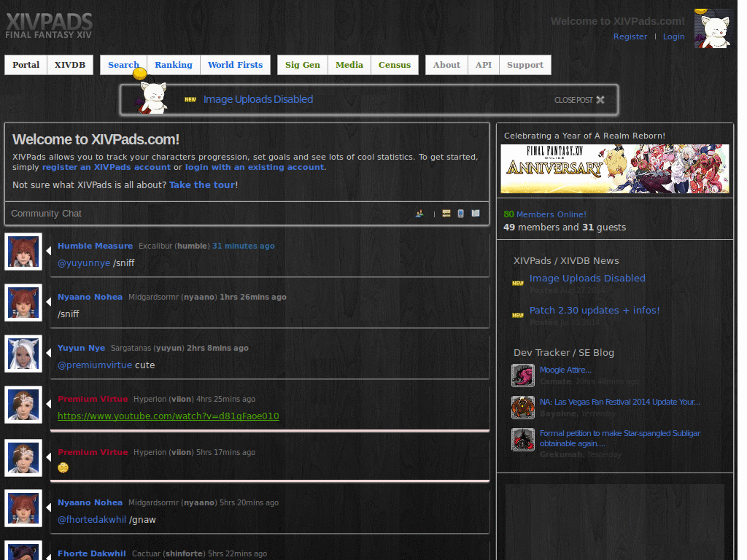The width and height of the screenshot is (747, 560).
Task: Click the NEW badge beside Patch 2.30 updates
Action: pyautogui.click(x=518, y=315)
